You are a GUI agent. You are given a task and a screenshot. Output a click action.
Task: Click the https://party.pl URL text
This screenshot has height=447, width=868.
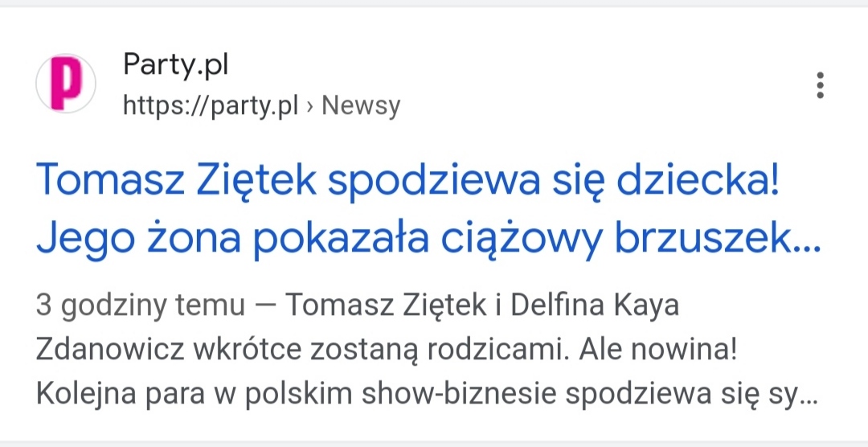coord(211,105)
